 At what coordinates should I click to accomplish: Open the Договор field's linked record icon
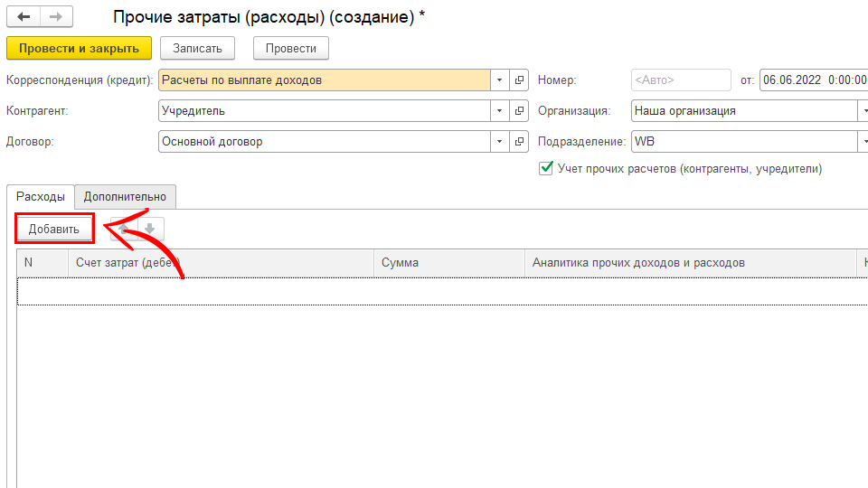pos(519,142)
